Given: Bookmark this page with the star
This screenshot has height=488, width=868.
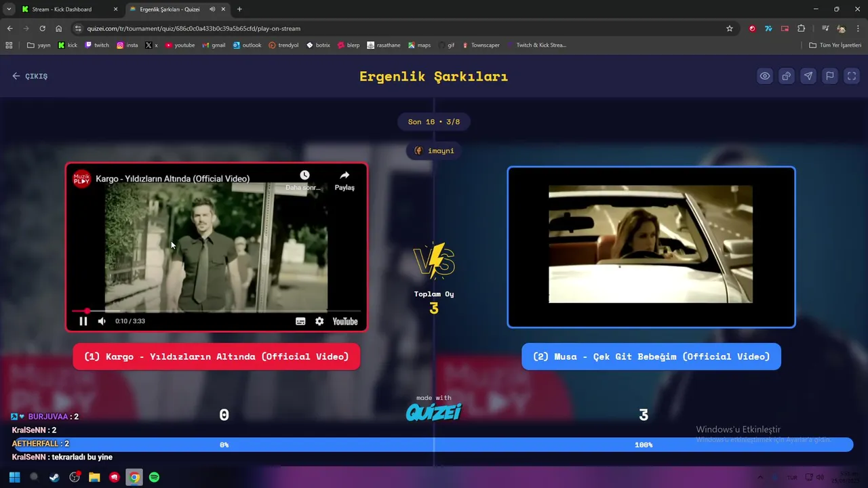Looking at the screenshot, I should point(730,28).
